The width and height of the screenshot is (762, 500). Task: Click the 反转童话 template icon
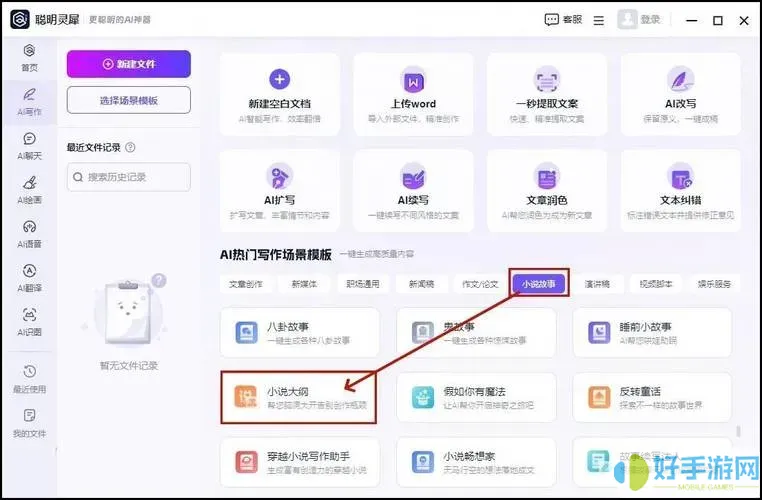[599, 397]
